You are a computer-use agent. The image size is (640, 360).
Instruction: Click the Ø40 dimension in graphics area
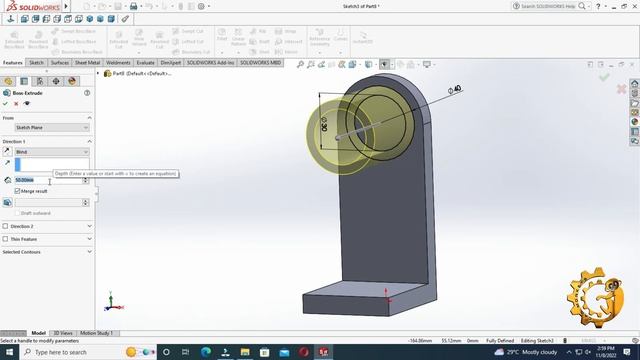pyautogui.click(x=454, y=89)
